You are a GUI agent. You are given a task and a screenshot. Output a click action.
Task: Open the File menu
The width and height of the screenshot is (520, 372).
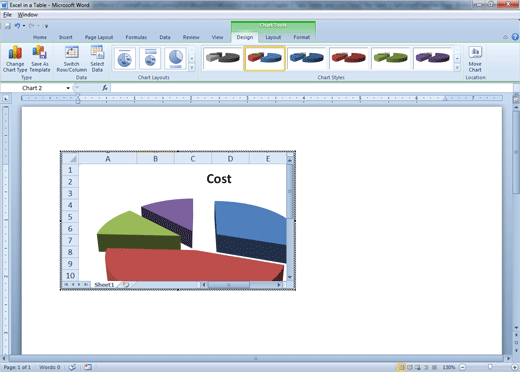tap(7, 15)
